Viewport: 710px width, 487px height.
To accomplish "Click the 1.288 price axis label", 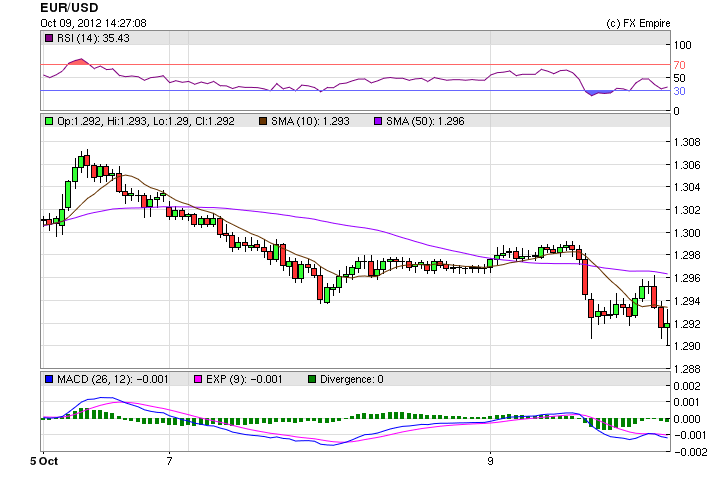I will pos(687,369).
